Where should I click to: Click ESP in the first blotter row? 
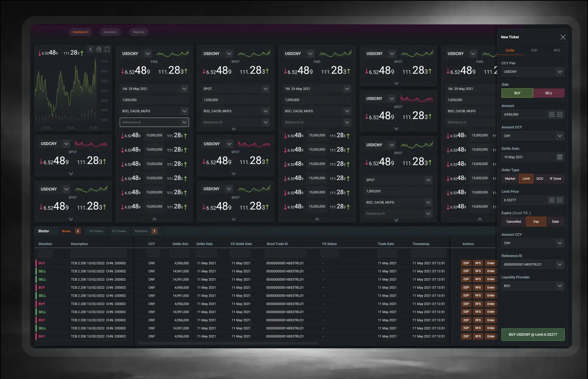466,263
